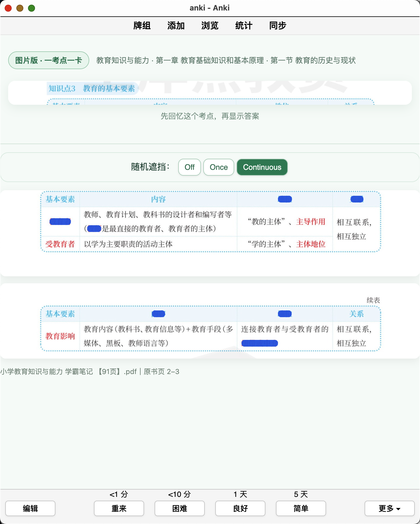Click the breadcrumb text 教育知识与能力 · 第一章
This screenshot has height=524, width=420.
(x=137, y=60)
